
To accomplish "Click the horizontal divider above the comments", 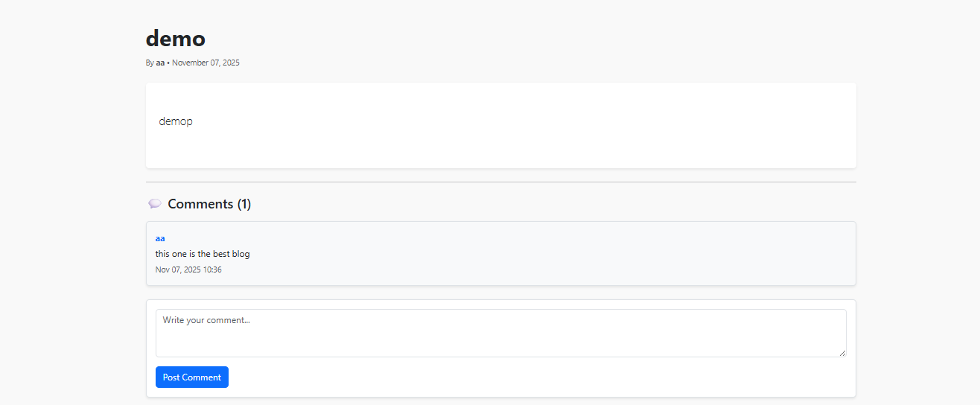I will 500,182.
